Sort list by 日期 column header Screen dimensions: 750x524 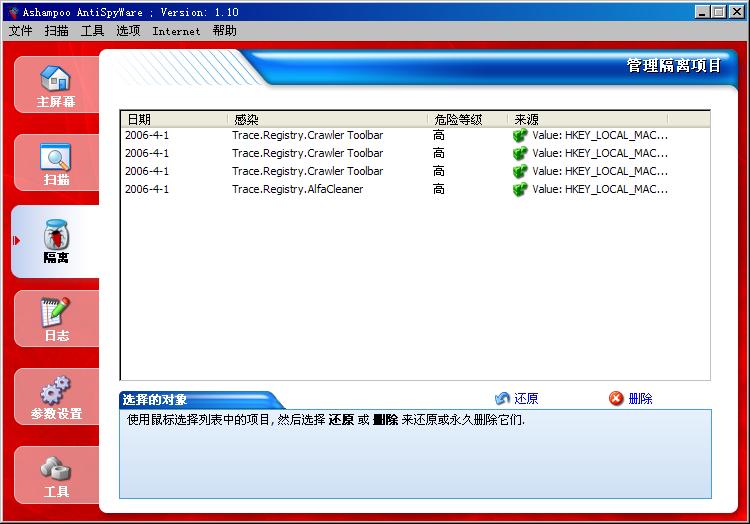point(174,119)
